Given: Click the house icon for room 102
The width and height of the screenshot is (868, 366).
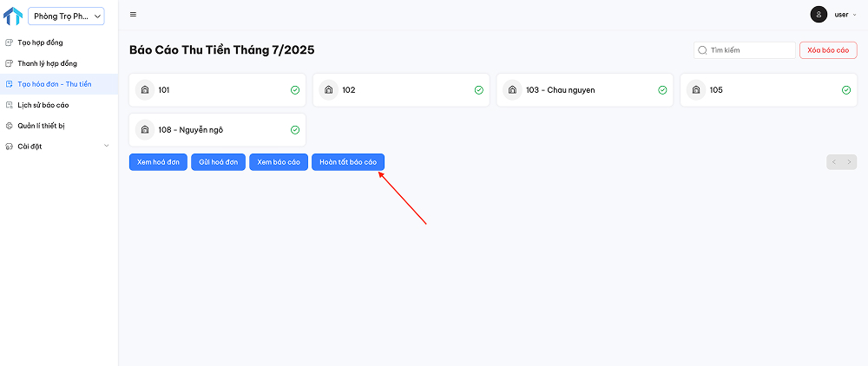Looking at the screenshot, I should pyautogui.click(x=328, y=90).
